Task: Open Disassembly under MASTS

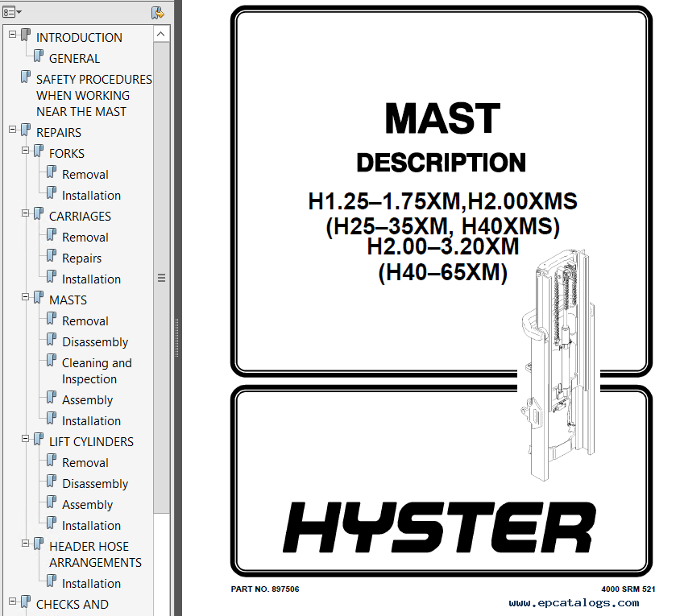Action: click(x=95, y=342)
